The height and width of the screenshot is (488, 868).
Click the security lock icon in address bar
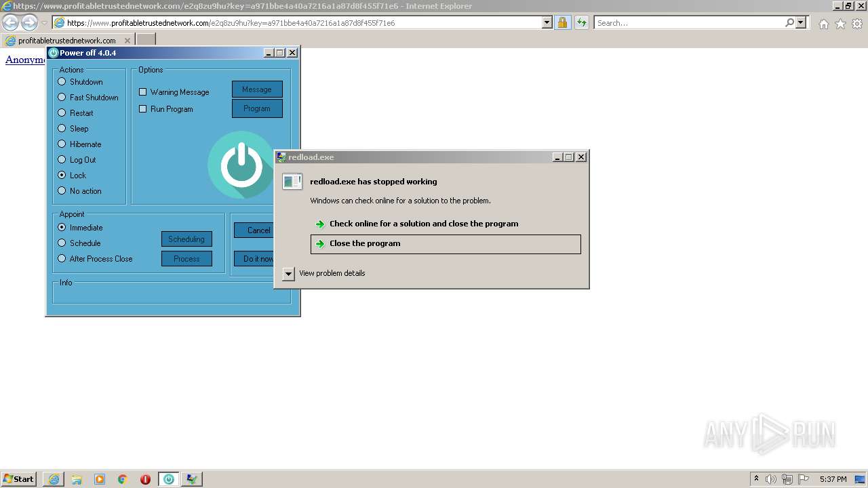coord(562,22)
